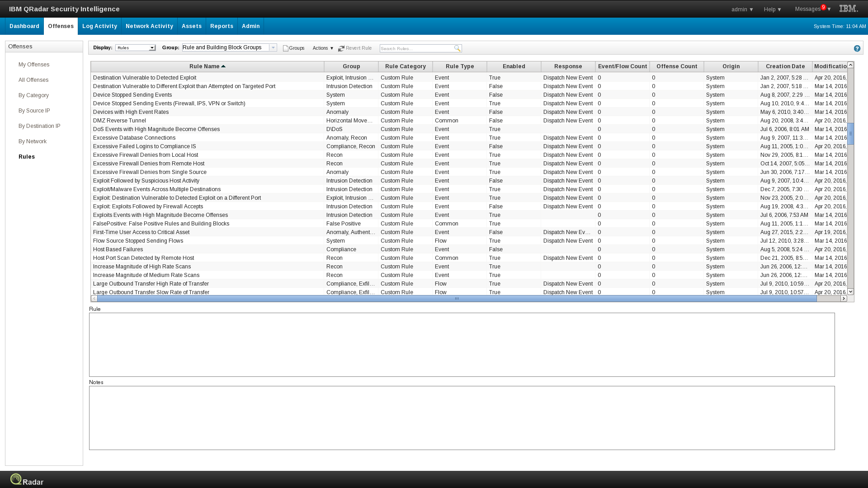Open the Help menu

point(772,9)
